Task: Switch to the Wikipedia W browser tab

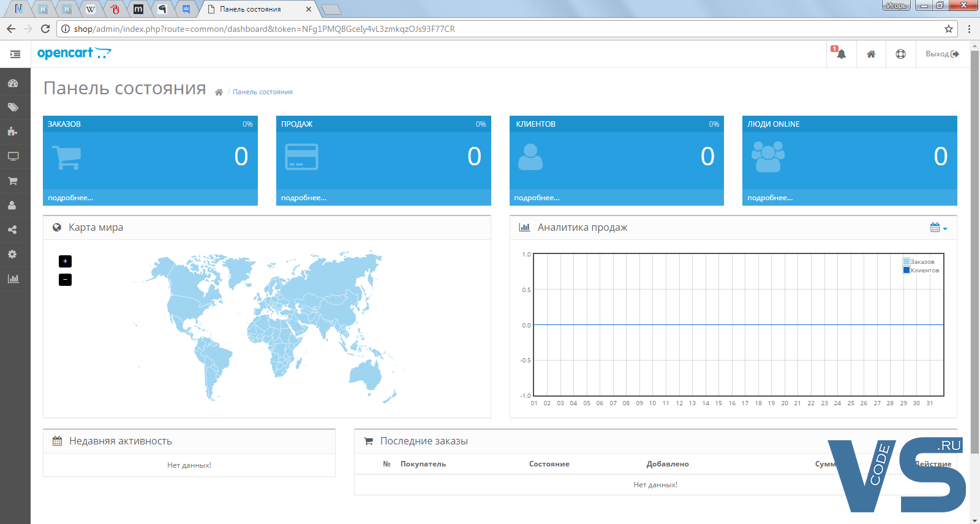Action: pos(91,9)
